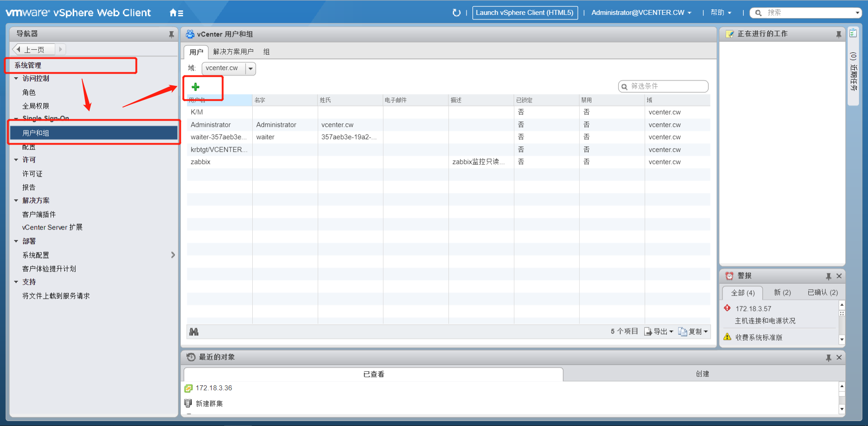
Task: Collapse the 支持 tree section
Action: [16, 282]
